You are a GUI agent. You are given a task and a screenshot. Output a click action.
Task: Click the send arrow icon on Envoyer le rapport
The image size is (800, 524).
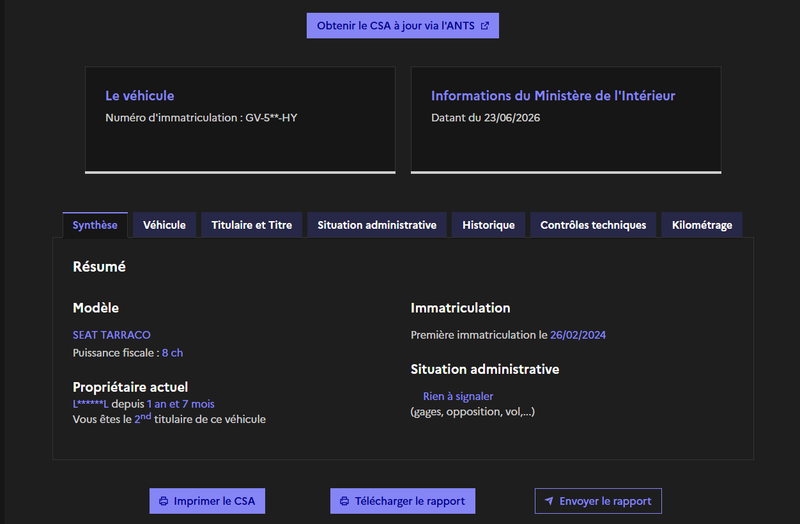[x=549, y=501]
